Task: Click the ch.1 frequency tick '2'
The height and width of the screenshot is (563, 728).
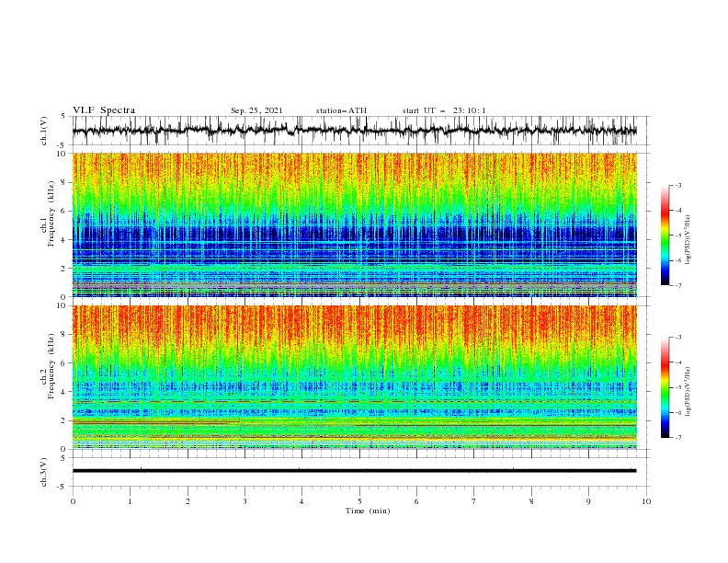Action: pos(64,269)
